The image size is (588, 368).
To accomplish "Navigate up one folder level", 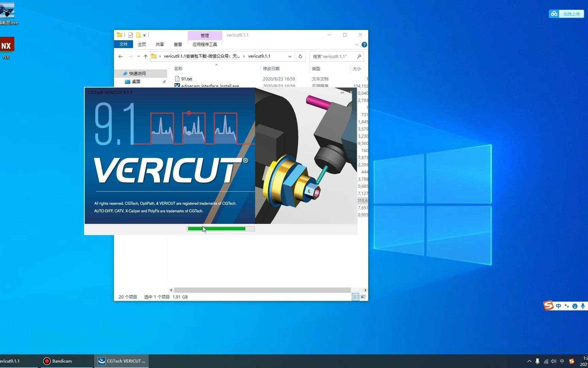I will coord(146,56).
